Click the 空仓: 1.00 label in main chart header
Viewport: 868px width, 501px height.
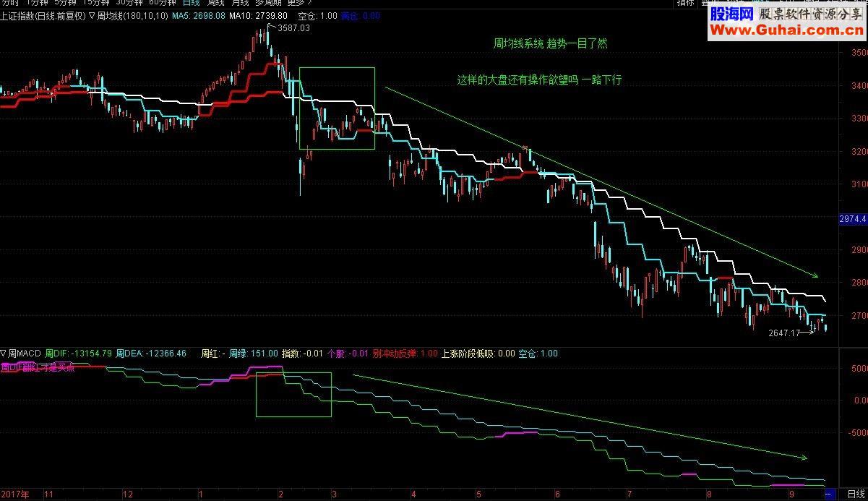point(317,16)
